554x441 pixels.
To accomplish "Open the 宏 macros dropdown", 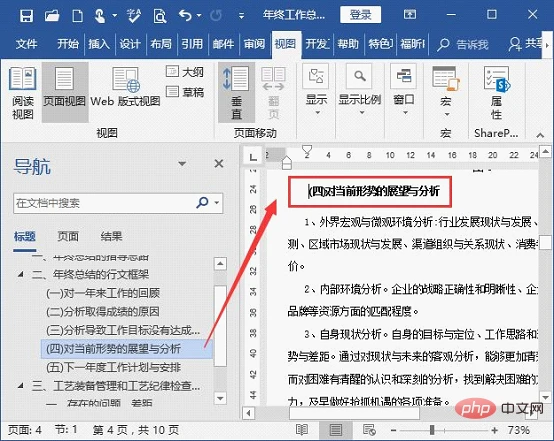I will (x=446, y=92).
